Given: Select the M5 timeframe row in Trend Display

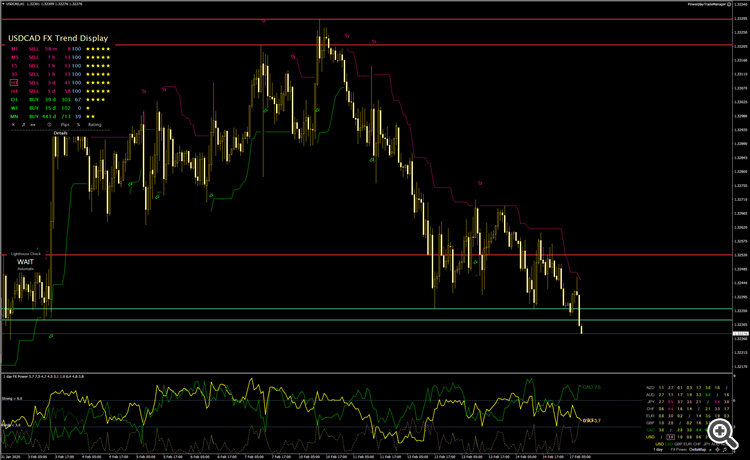Looking at the screenshot, I should coord(58,57).
